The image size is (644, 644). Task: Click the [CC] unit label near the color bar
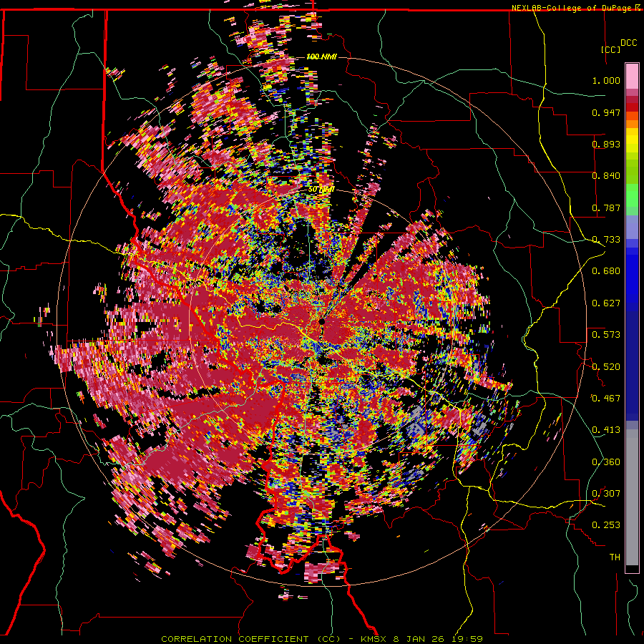[610, 49]
